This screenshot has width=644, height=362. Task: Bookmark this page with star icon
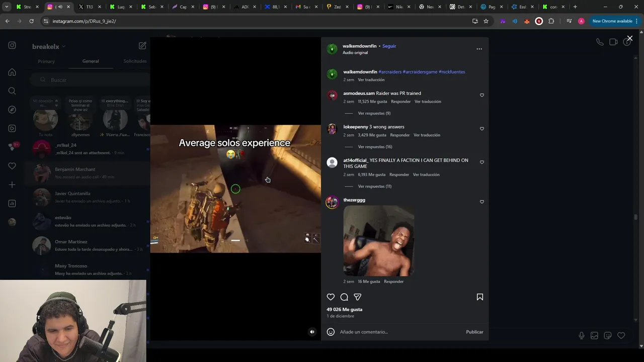tap(486, 21)
